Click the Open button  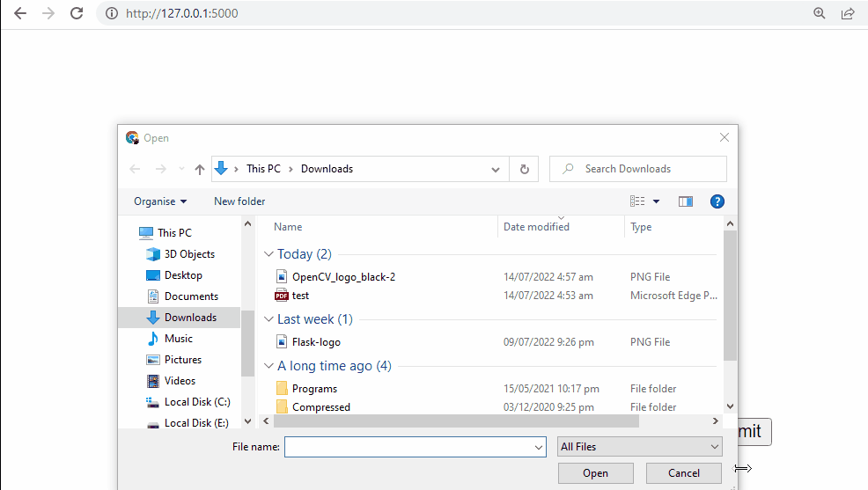(x=596, y=473)
